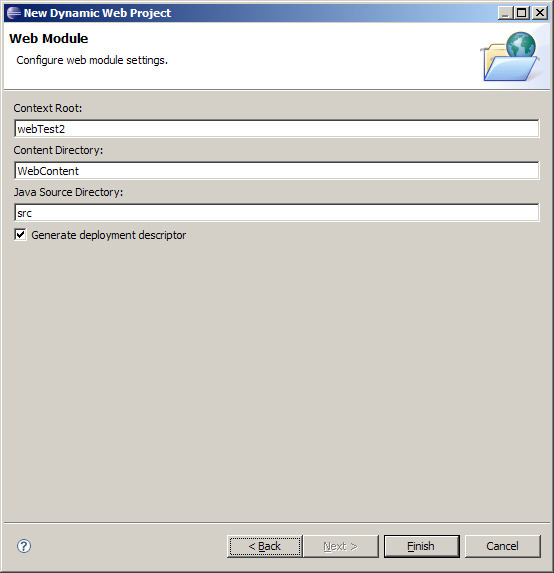Go back with the Back button
Image resolution: width=554 pixels, height=573 pixels.
[265, 546]
